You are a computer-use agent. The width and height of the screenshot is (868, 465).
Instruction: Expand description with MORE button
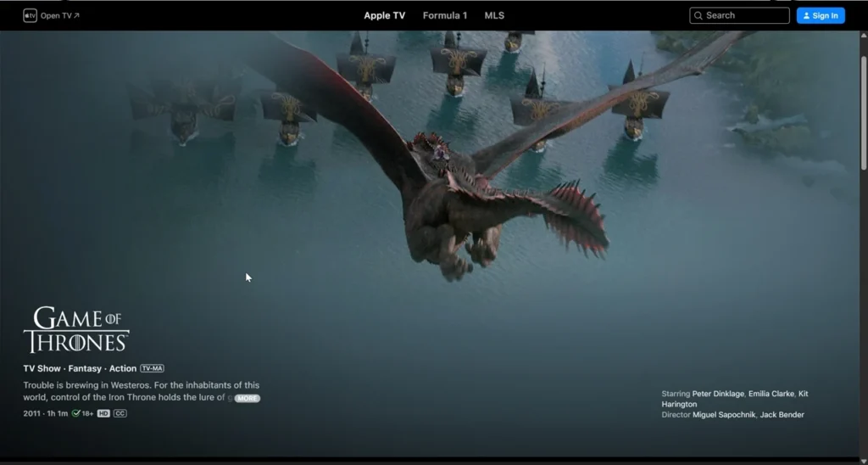247,398
